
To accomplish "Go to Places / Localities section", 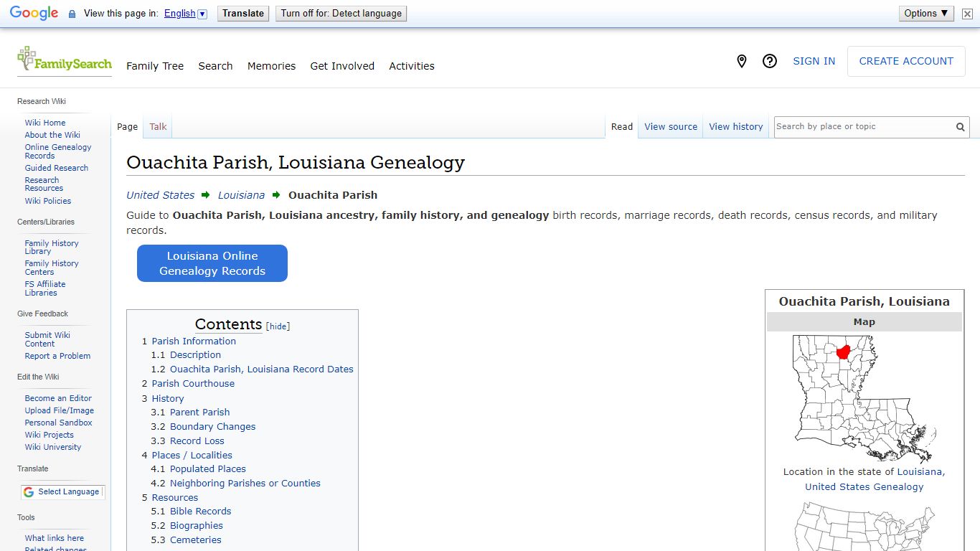I will click(x=192, y=456).
